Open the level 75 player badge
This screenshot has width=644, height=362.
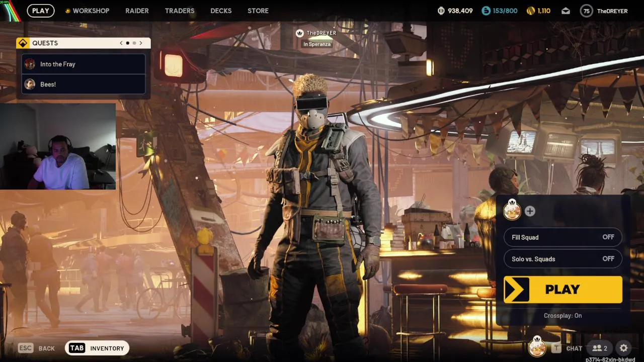point(586,11)
